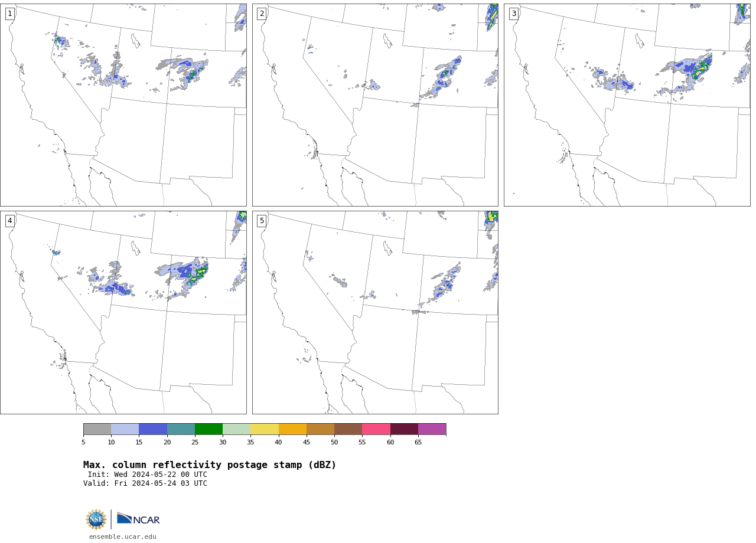Click colorbar tick label 5
Viewport: 756px width, 543px height.
[x=83, y=443]
